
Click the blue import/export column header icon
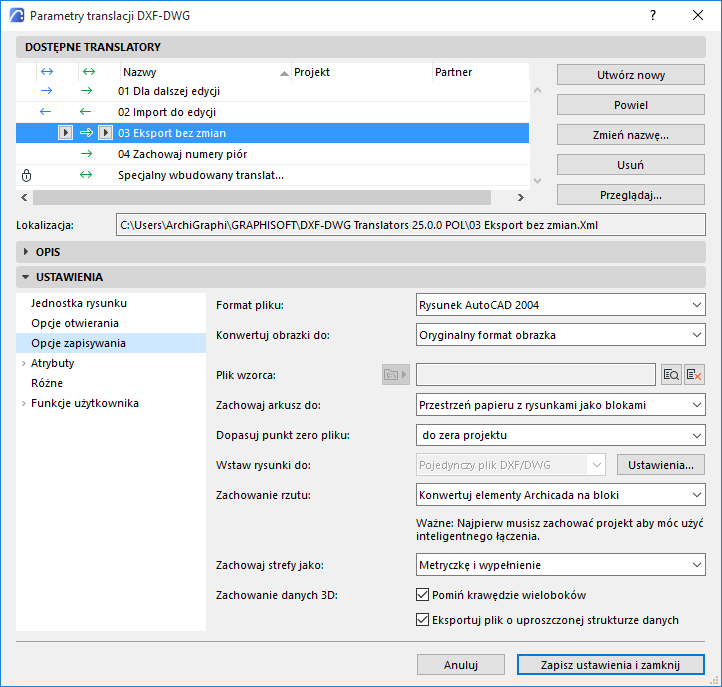(47, 72)
